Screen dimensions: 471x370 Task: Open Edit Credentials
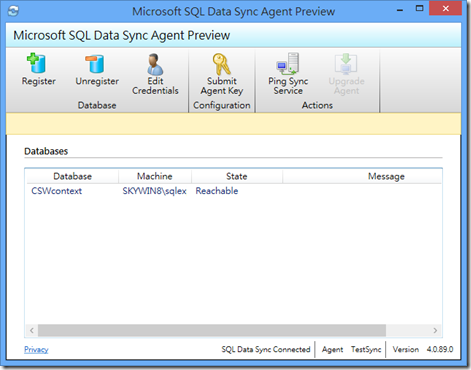coord(155,74)
